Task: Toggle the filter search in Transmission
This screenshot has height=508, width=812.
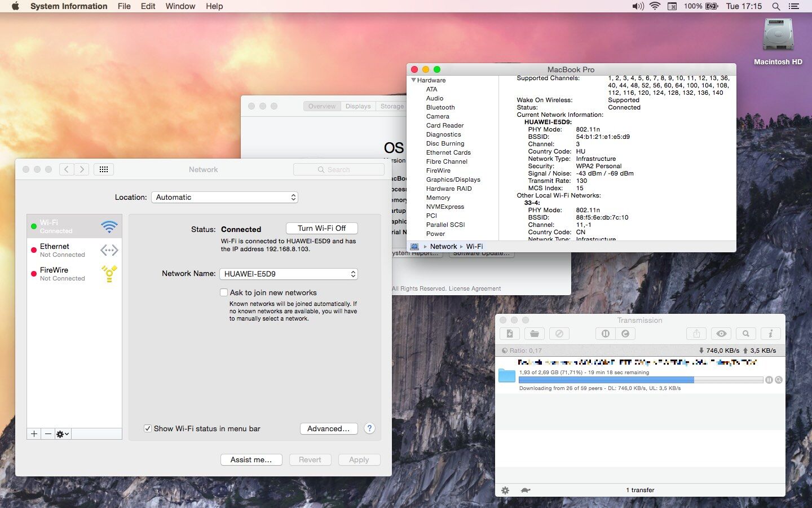Action: [x=746, y=334]
